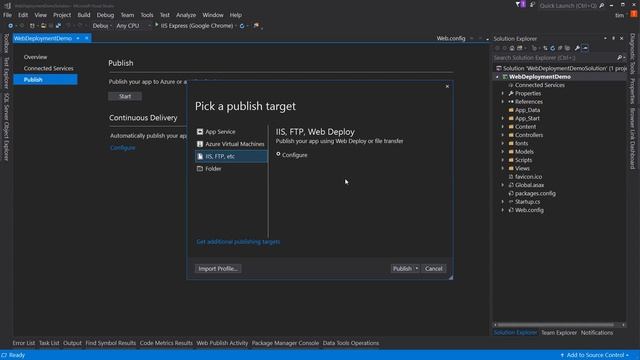This screenshot has width=640, height=360.
Task: Click the Import Profile button
Action: 218,269
